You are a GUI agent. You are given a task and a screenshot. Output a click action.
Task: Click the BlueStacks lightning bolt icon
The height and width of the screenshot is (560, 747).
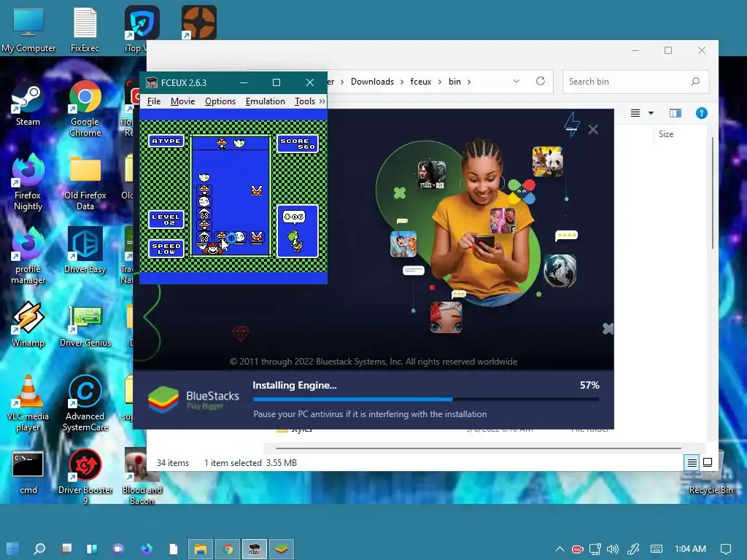click(x=572, y=124)
